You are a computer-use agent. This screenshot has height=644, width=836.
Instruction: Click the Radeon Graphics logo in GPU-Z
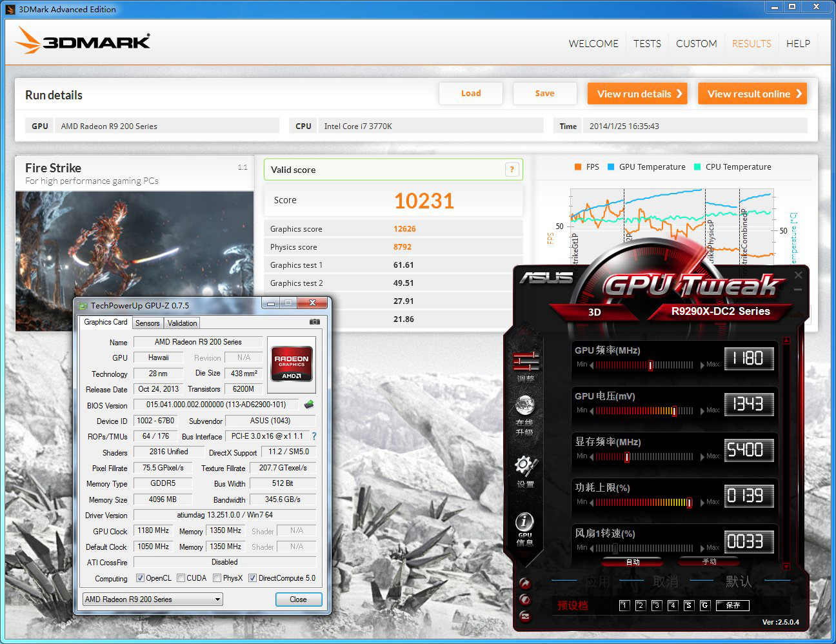(292, 365)
